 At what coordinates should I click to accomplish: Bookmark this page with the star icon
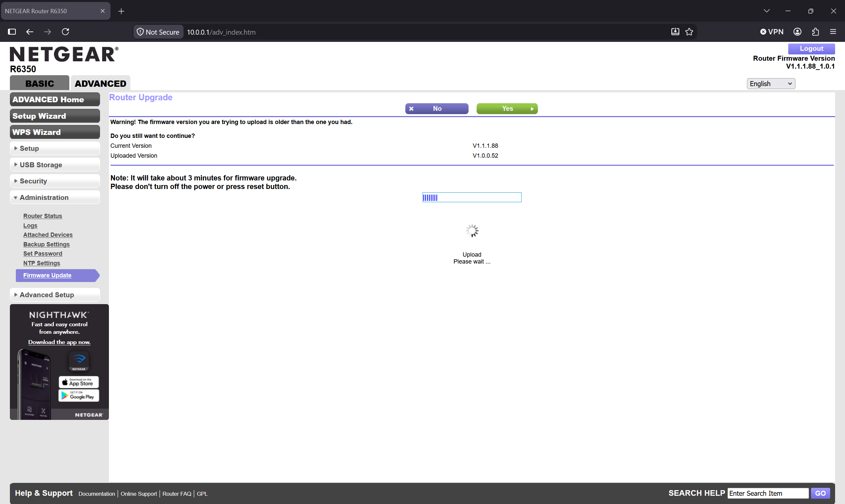tap(689, 32)
